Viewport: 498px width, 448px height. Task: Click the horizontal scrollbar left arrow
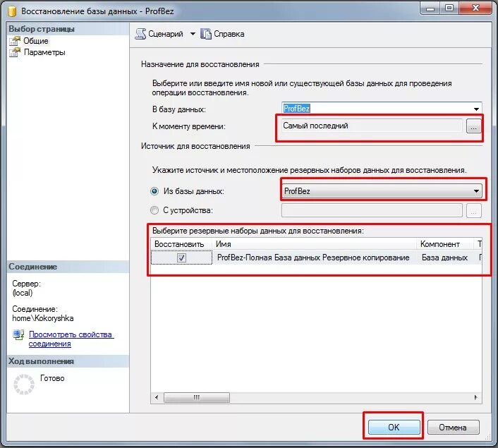pyautogui.click(x=157, y=397)
